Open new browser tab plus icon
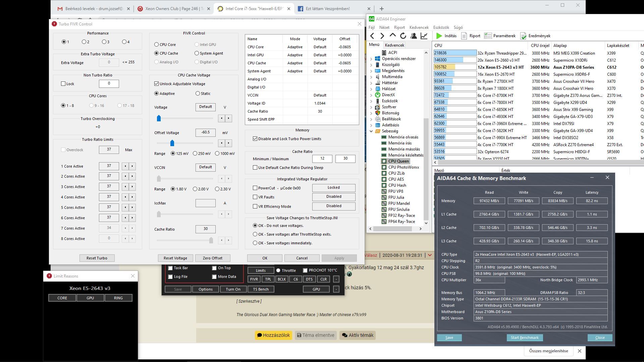 click(381, 9)
